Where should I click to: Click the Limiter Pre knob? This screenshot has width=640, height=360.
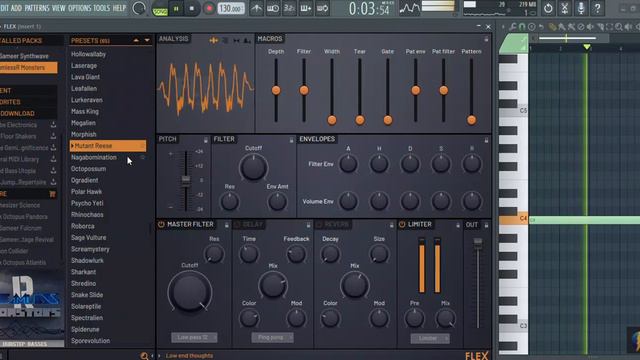(414, 319)
